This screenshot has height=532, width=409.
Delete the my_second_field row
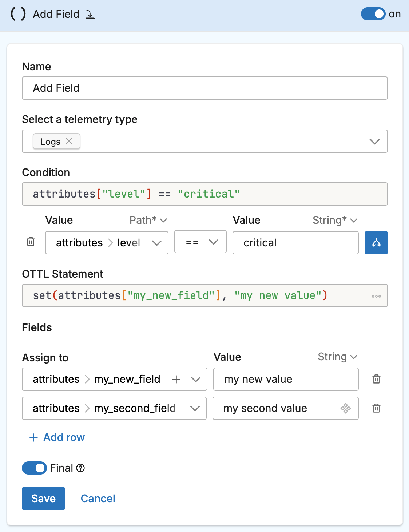click(376, 408)
